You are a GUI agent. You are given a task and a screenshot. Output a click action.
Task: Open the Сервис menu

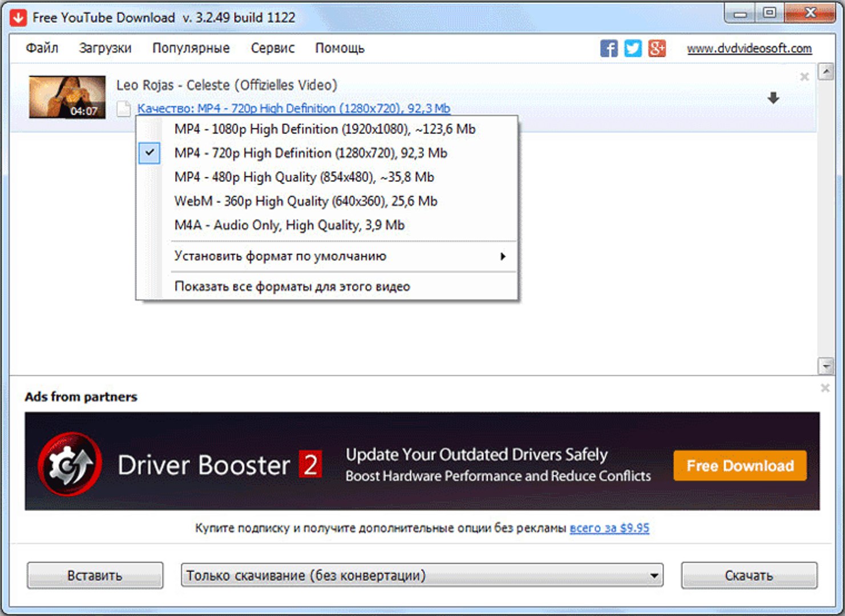pos(273,48)
